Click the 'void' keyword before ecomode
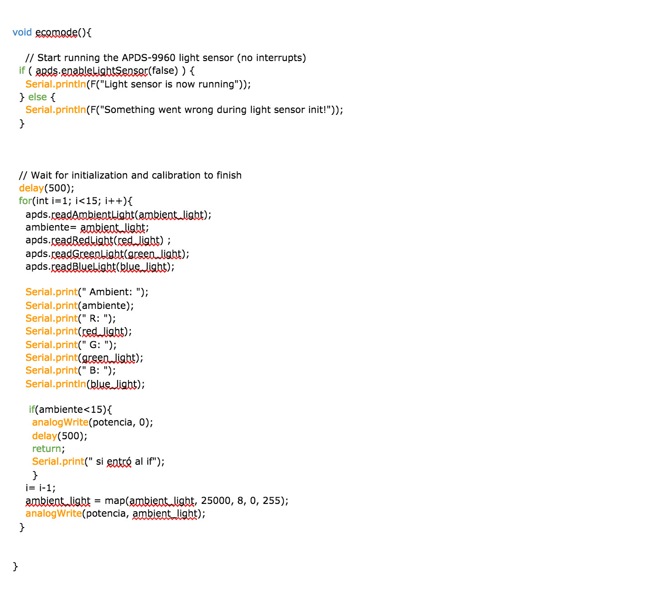The image size is (672, 616). coord(22,32)
